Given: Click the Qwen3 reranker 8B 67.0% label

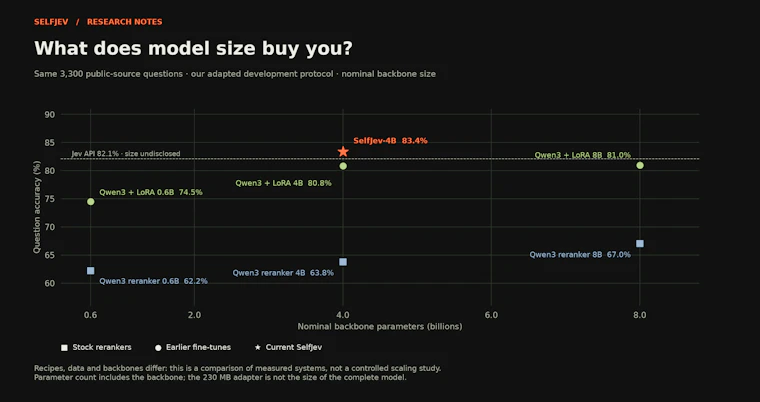Looking at the screenshot, I should (x=580, y=255).
